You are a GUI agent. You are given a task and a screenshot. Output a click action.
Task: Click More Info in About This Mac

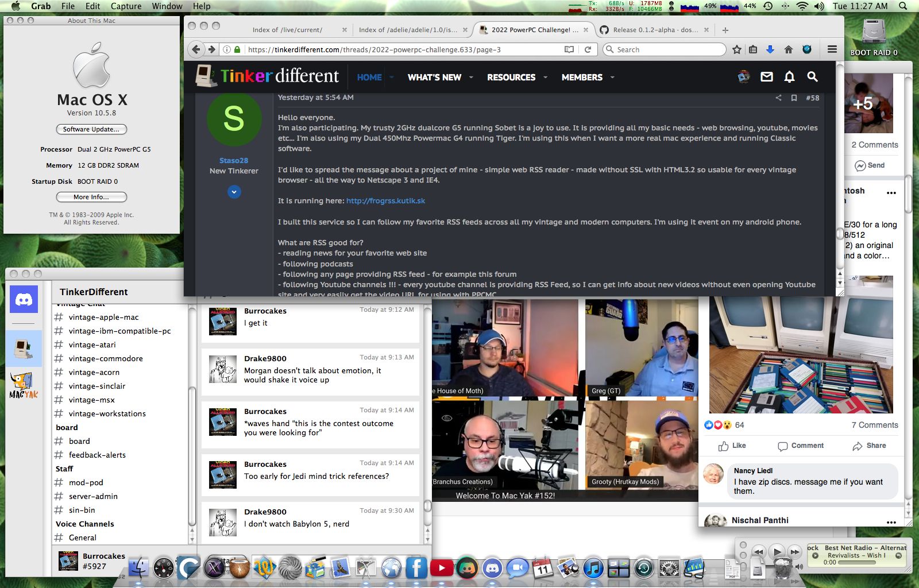tap(91, 197)
